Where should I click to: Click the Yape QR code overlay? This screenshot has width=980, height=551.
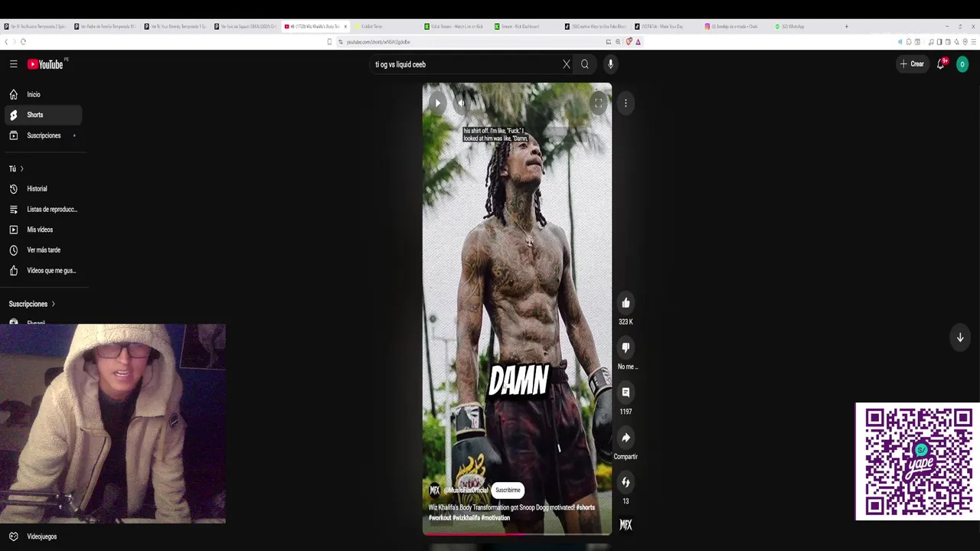pyautogui.click(x=917, y=461)
